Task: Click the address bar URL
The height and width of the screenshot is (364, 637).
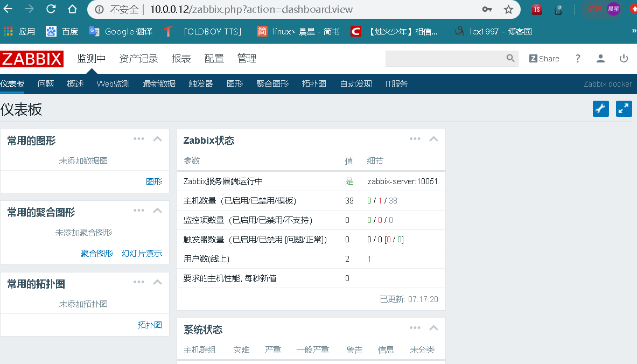Action: pyautogui.click(x=251, y=9)
